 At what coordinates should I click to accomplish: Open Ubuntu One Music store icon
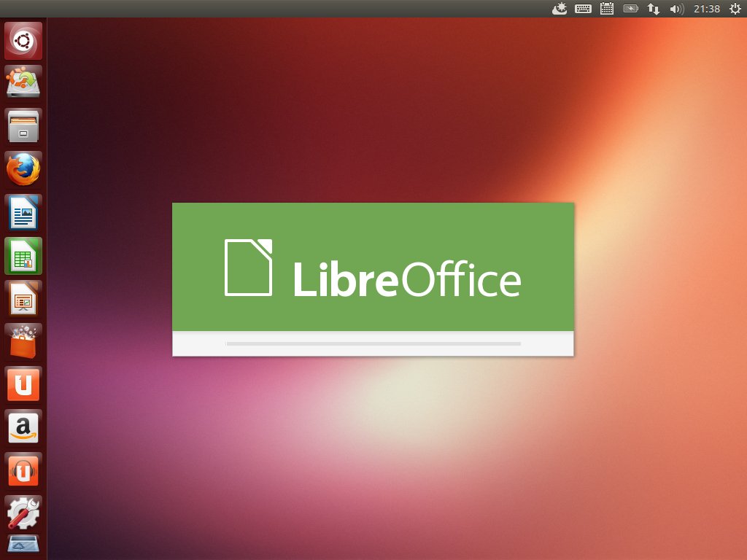pos(23,470)
